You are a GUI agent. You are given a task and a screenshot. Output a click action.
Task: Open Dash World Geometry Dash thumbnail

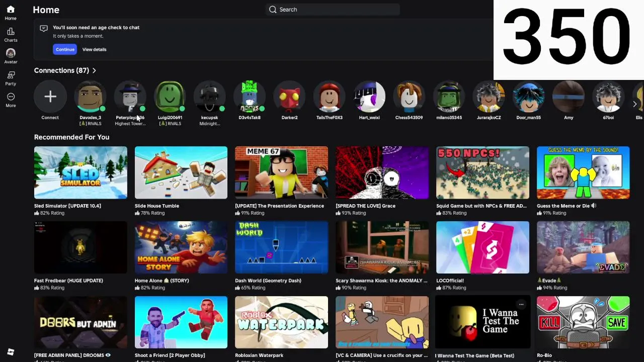(x=281, y=247)
